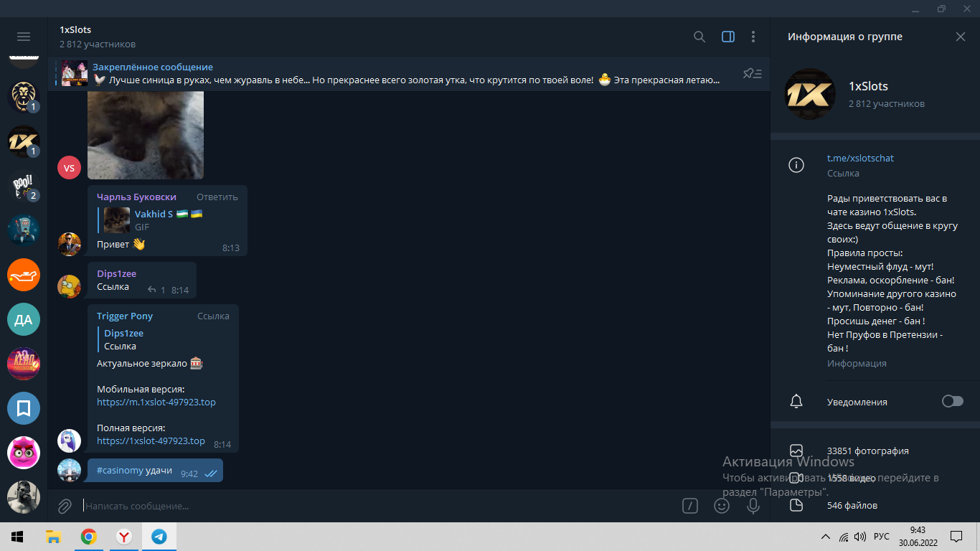Screen dimensions: 980x551
Task: Launch Google Chrome from the taskbar
Action: pyautogui.click(x=88, y=537)
